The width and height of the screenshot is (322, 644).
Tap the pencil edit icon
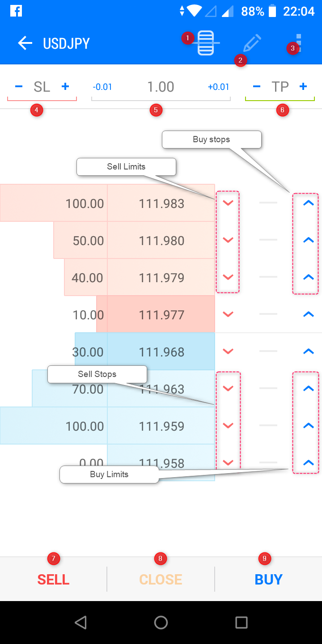(x=252, y=43)
